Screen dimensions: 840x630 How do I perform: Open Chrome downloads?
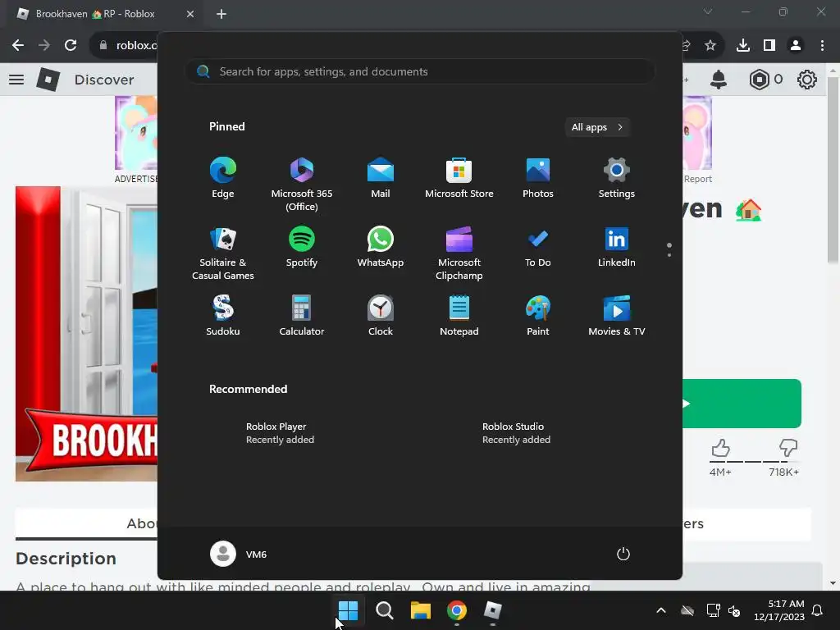[x=743, y=45]
